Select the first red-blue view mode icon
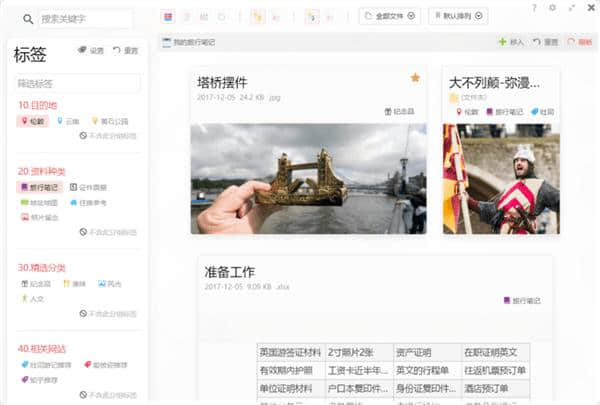The width and height of the screenshot is (600, 405). pos(167,17)
